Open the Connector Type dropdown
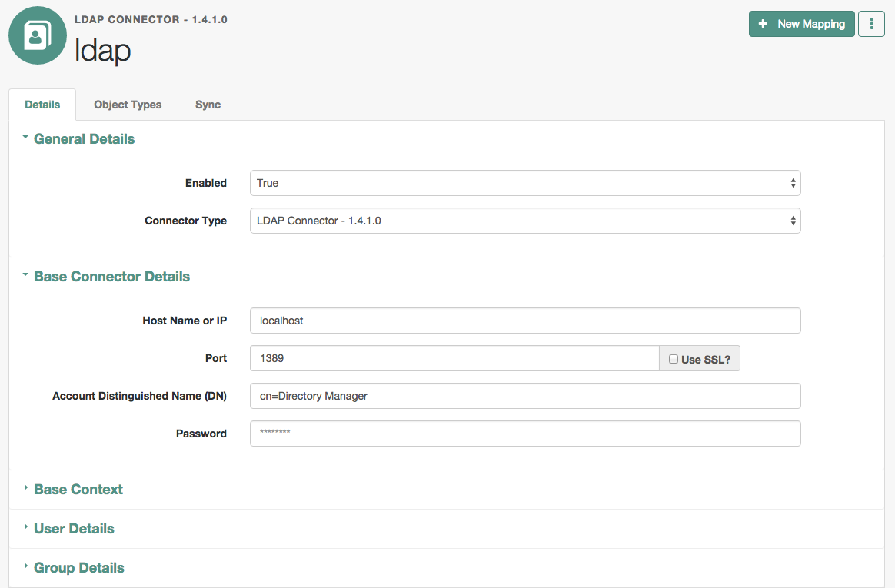The height and width of the screenshot is (588, 895). tap(525, 221)
